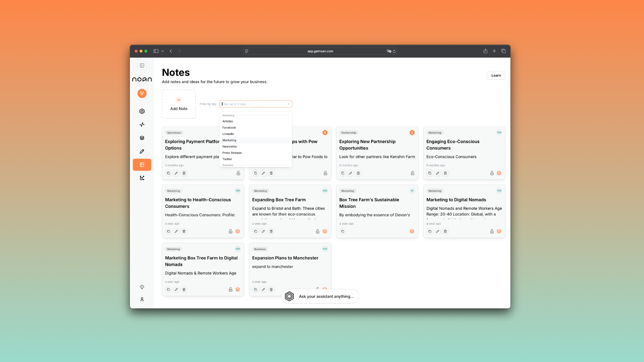Edit the Expanding Box Tree Farm note
The width and height of the screenshot is (644, 362).
click(263, 232)
